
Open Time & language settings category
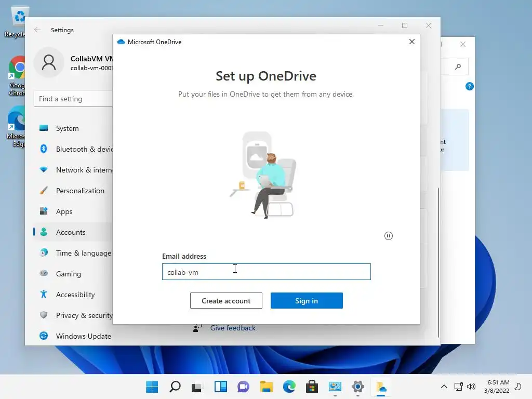pyautogui.click(x=73, y=253)
